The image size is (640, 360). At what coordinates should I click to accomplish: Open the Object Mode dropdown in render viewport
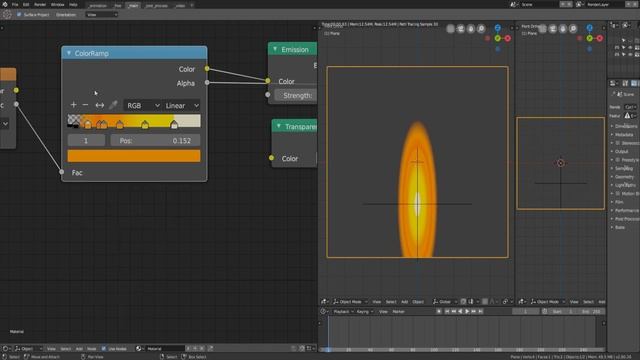pos(350,302)
